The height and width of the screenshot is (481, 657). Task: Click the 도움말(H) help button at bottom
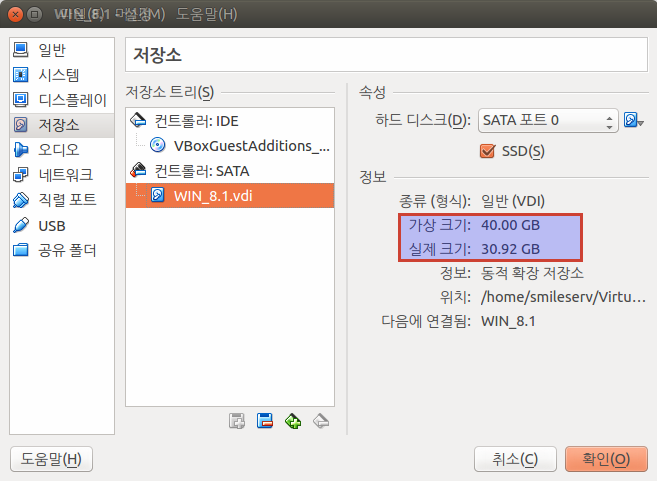coord(51,459)
